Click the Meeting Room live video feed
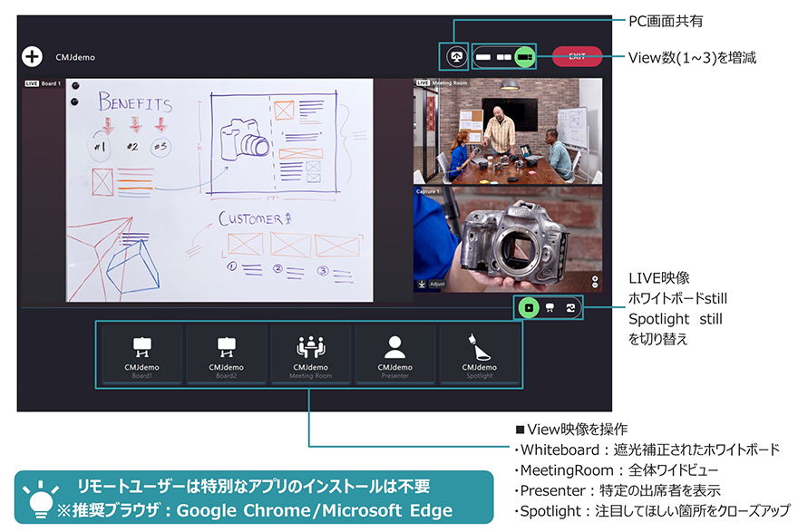Viewport: 798px width, 532px height. coord(508,133)
